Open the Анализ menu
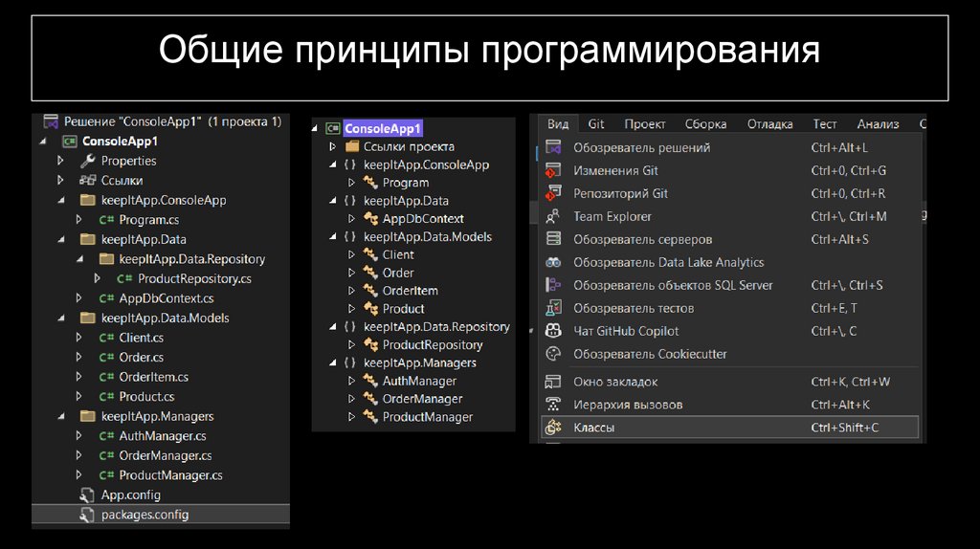 click(878, 123)
